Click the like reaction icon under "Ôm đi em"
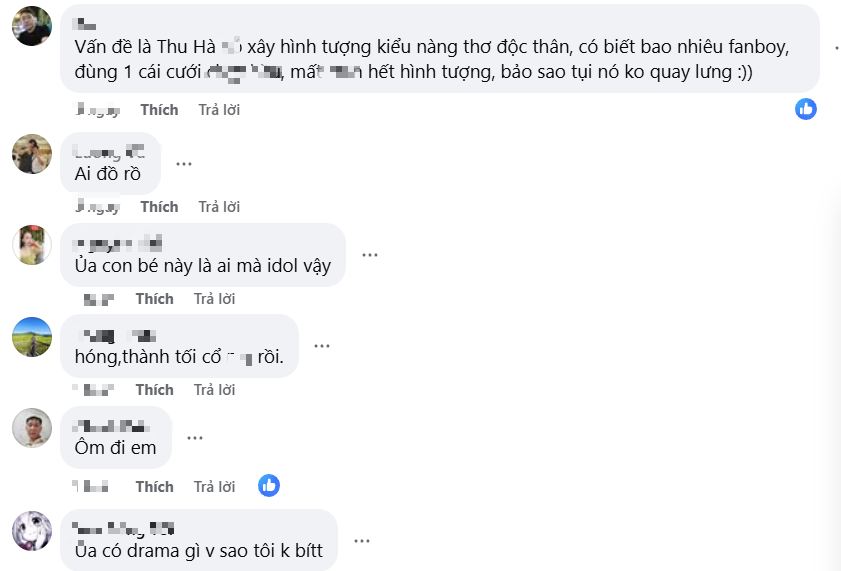The width and height of the screenshot is (841, 571). (268, 486)
